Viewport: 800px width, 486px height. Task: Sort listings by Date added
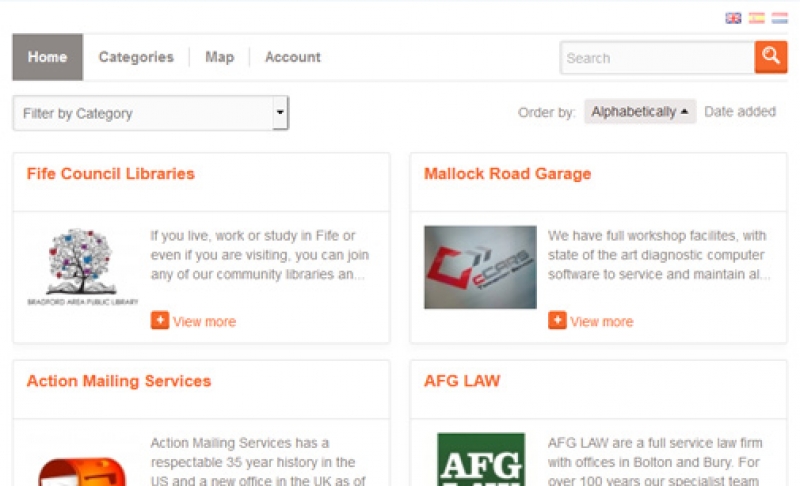[x=740, y=111]
